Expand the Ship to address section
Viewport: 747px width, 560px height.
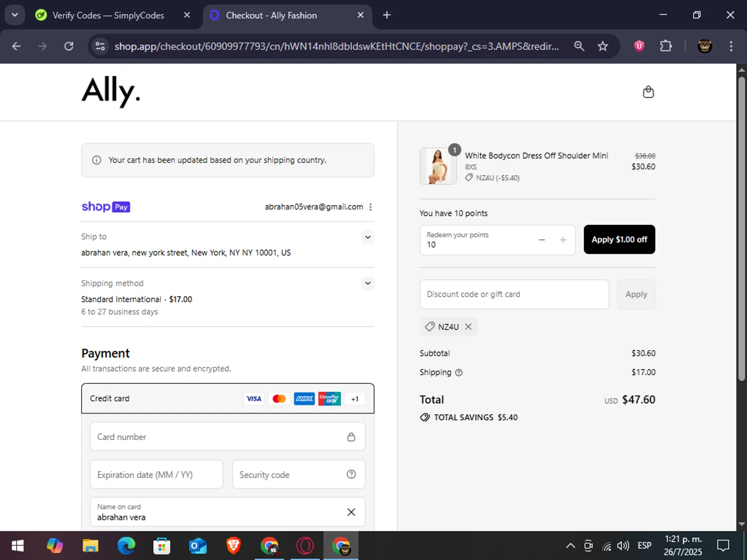tap(368, 237)
